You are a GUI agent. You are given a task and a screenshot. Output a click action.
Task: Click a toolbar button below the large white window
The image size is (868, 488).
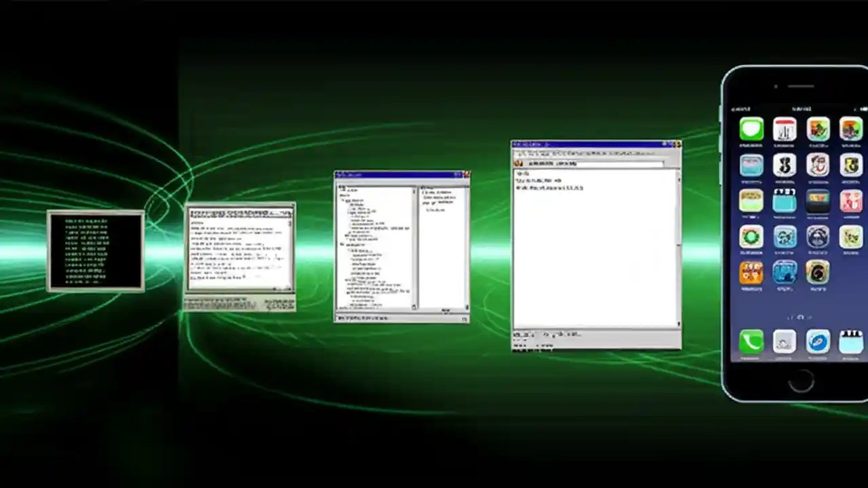[521, 333]
